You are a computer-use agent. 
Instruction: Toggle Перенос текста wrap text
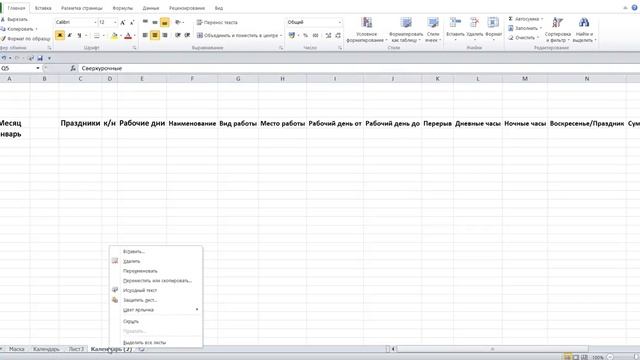point(217,22)
